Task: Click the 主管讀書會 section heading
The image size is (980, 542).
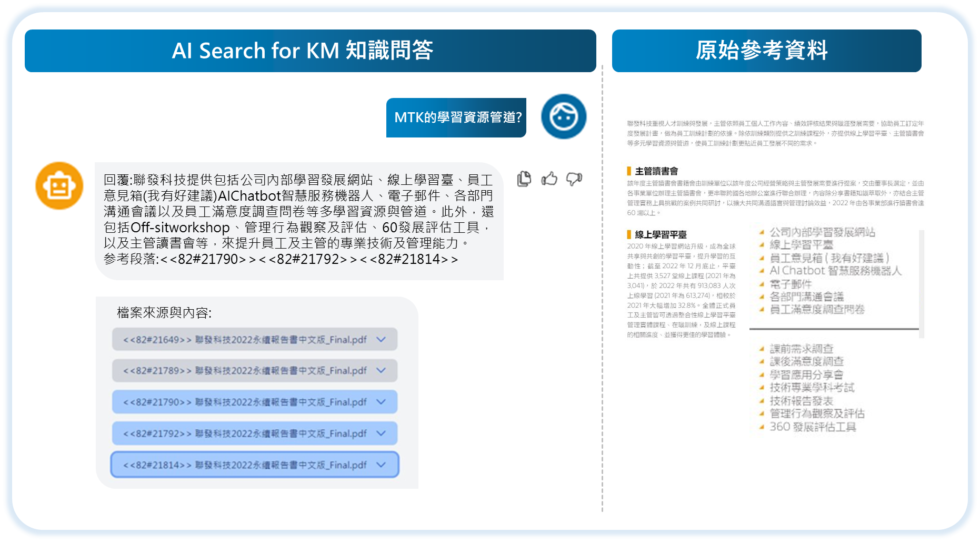Action: pos(656,171)
